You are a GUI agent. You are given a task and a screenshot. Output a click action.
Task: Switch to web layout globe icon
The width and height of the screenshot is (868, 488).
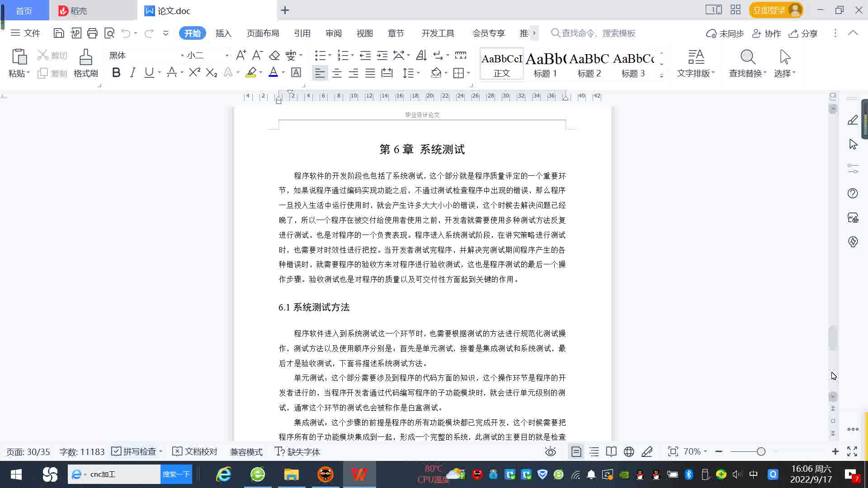click(x=629, y=451)
